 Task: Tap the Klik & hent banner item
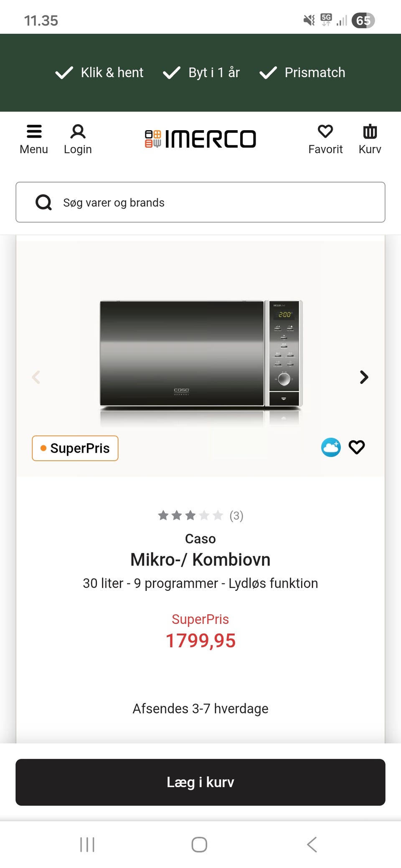pos(99,73)
